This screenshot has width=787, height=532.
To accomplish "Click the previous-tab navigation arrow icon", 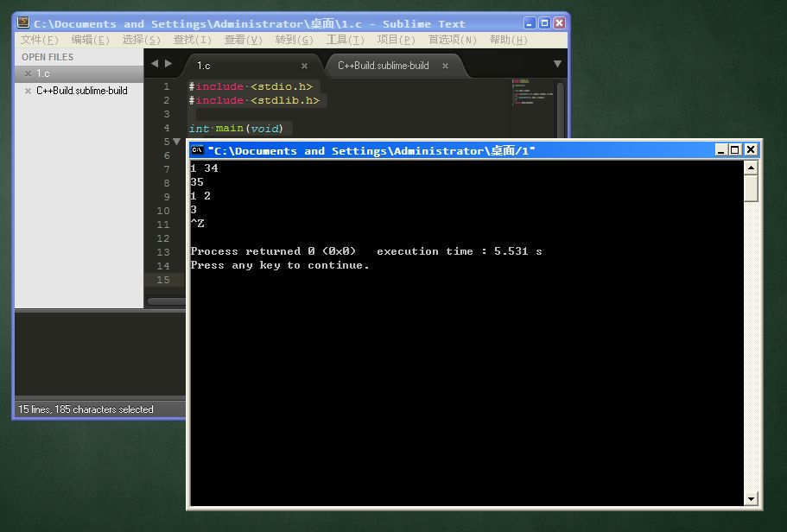I will pyautogui.click(x=154, y=62).
